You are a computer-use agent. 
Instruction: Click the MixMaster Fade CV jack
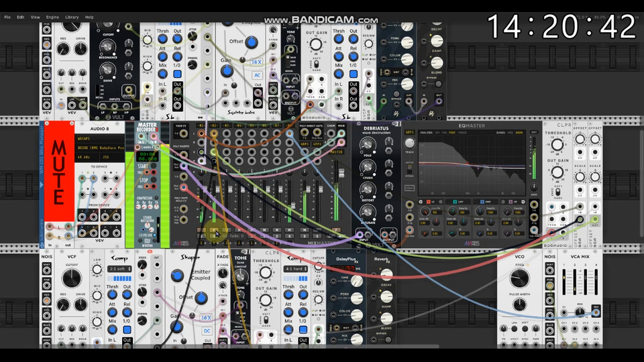click(184, 134)
